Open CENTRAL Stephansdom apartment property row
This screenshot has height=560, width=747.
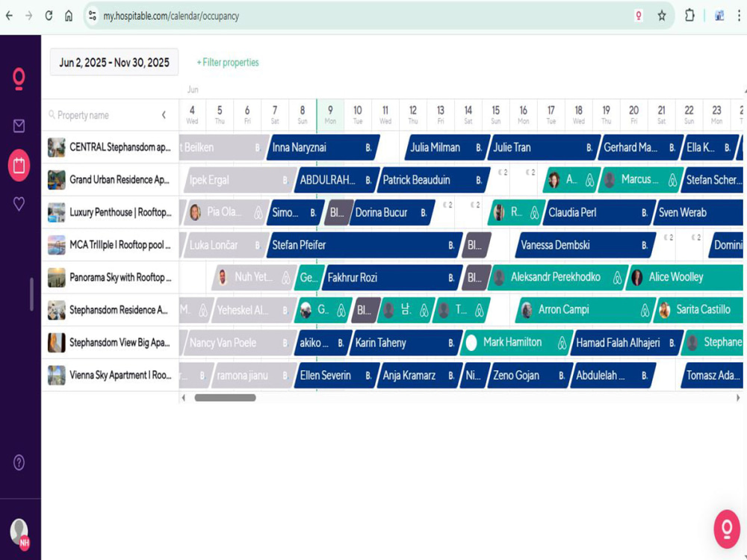click(110, 147)
